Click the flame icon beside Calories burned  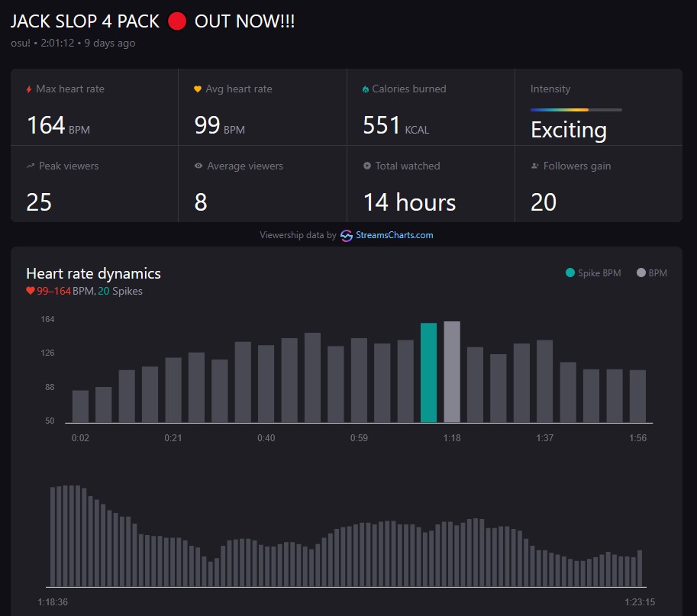coord(366,89)
